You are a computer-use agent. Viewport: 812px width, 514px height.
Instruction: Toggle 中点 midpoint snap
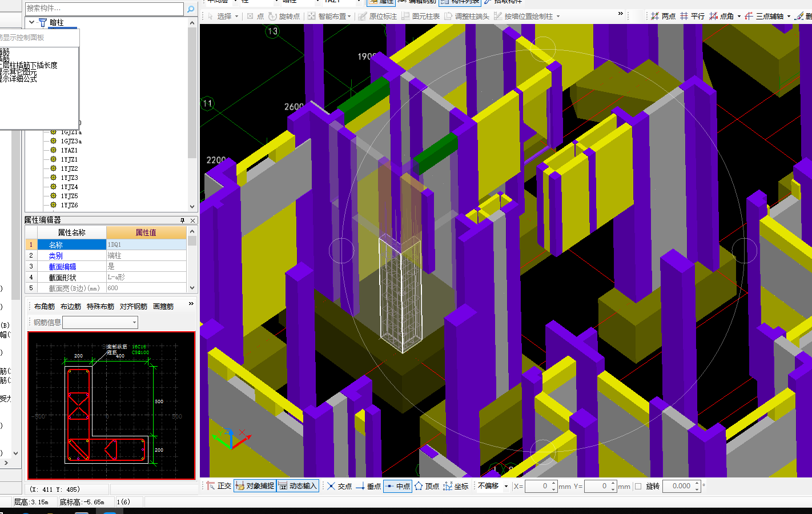point(397,486)
